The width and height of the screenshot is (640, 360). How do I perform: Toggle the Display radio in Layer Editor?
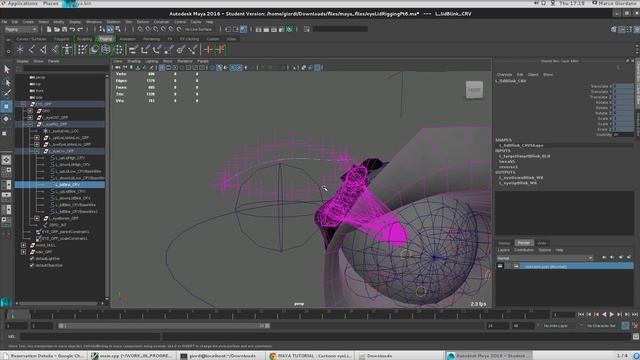pos(504,243)
